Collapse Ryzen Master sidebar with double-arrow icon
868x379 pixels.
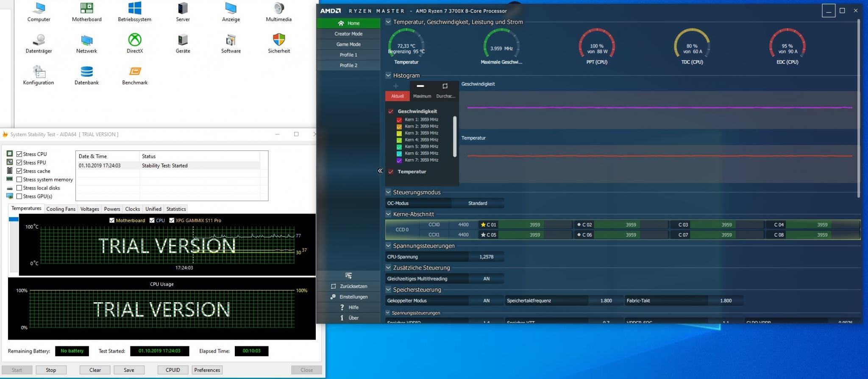click(380, 171)
